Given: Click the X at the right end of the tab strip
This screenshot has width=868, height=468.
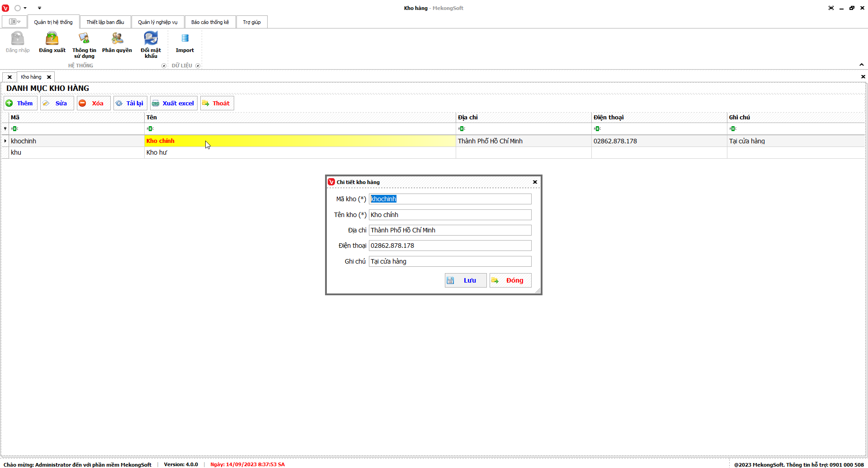Looking at the screenshot, I should coord(863,76).
